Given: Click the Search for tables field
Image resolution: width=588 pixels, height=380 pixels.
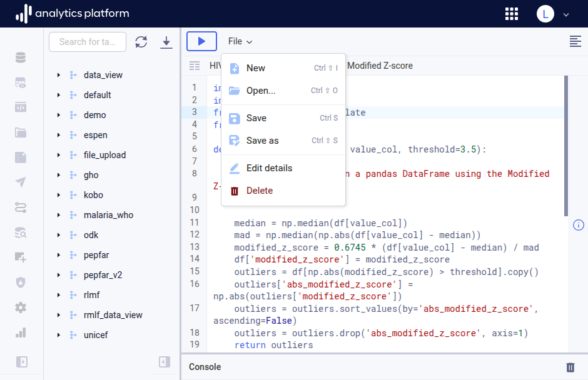Looking at the screenshot, I should [x=88, y=42].
